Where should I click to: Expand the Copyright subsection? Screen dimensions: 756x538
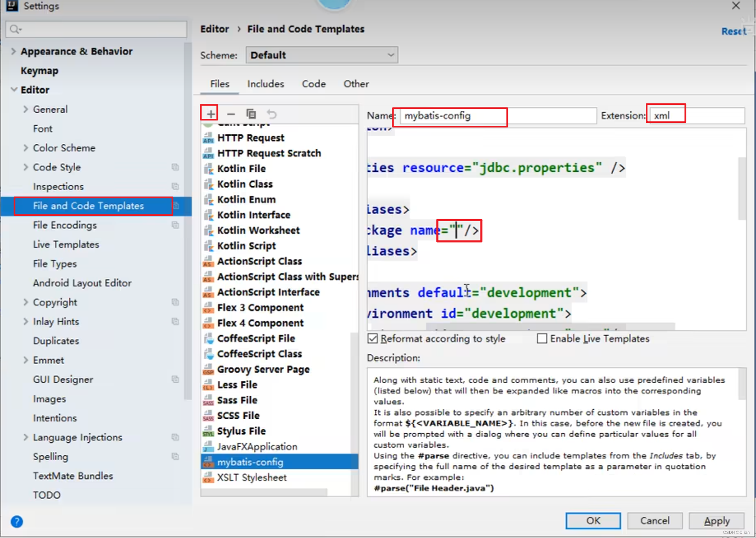pyautogui.click(x=26, y=302)
